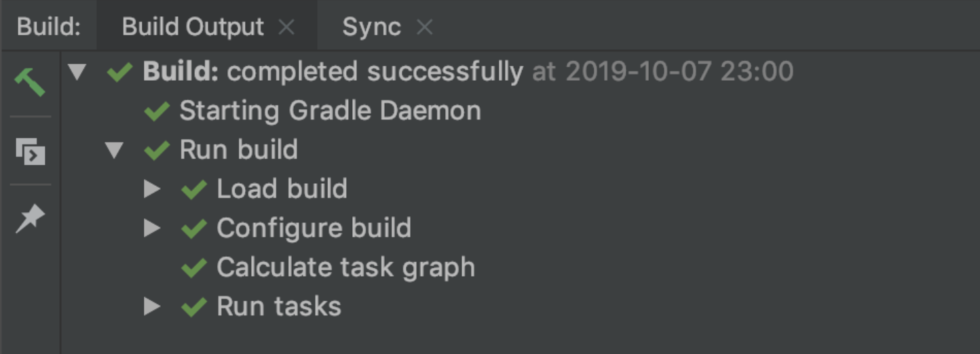This screenshot has height=354, width=980.
Task: Close the Build Output tab
Action: [x=287, y=27]
